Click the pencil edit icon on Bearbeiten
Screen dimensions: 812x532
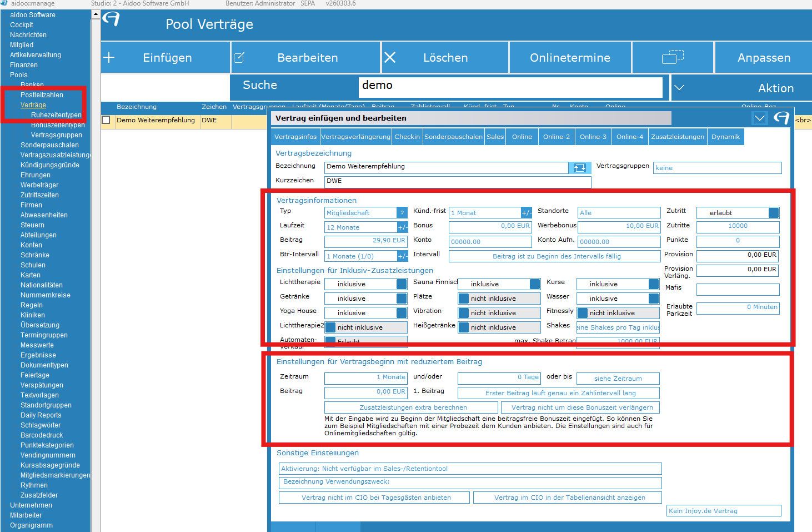click(239, 57)
